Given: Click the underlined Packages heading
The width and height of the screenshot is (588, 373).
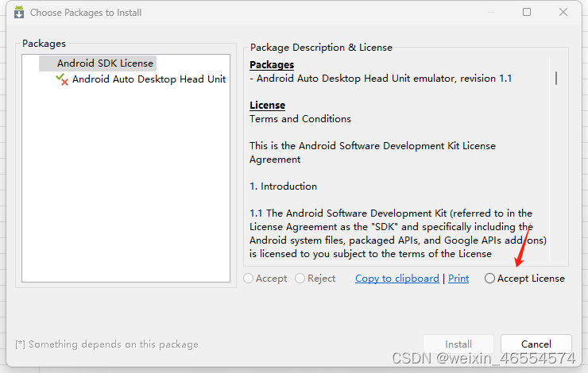Looking at the screenshot, I should (x=272, y=65).
